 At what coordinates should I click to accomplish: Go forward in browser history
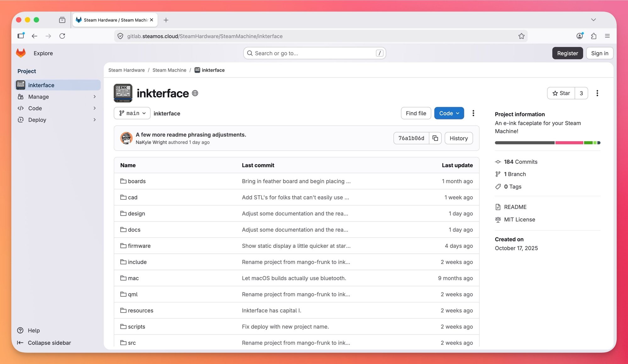pos(48,36)
